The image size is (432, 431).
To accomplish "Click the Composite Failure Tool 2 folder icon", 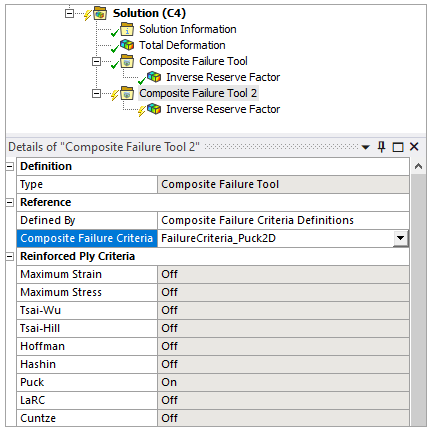I will [127, 93].
